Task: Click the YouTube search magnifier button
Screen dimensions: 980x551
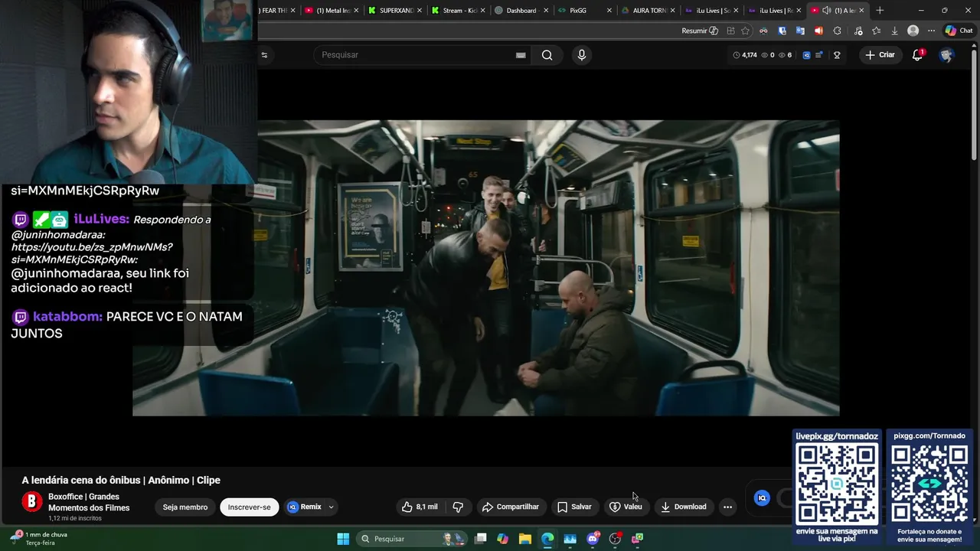Action: (x=547, y=55)
